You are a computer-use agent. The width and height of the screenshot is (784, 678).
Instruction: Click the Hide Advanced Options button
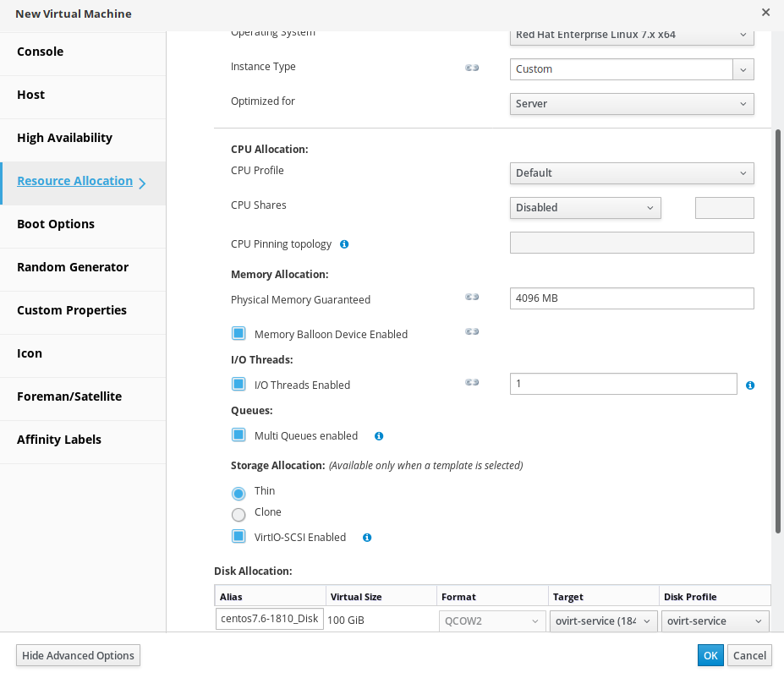click(x=78, y=655)
